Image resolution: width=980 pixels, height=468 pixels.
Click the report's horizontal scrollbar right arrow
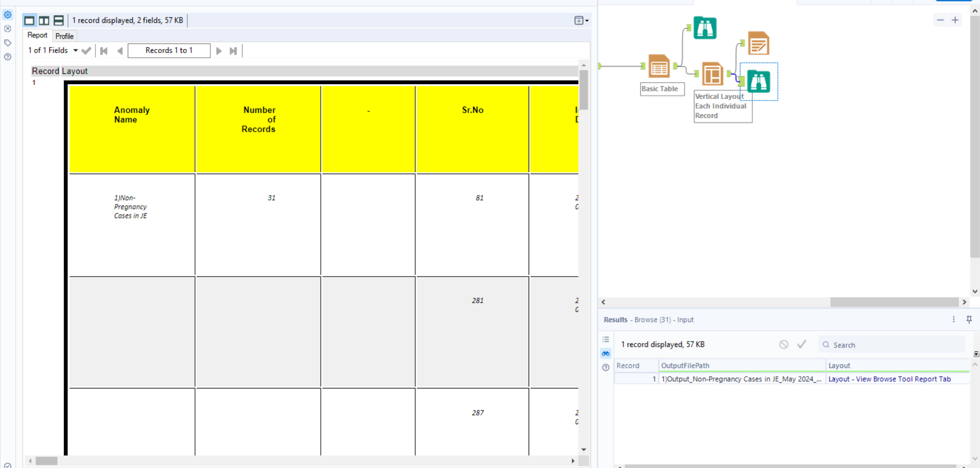click(573, 461)
